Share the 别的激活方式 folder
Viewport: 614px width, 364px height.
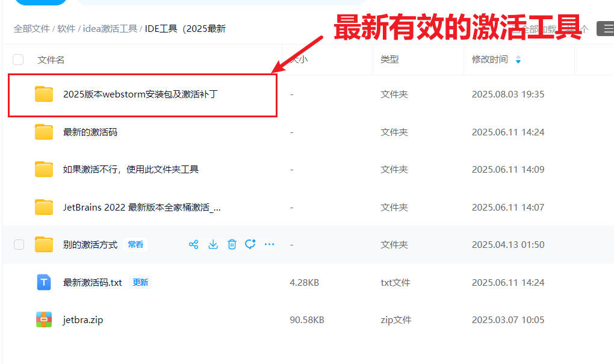point(193,245)
